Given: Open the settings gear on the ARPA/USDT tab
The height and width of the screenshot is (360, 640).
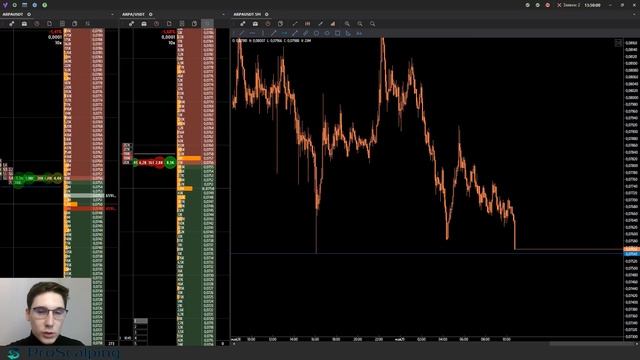Looking at the screenshot, I should pyautogui.click(x=151, y=14).
